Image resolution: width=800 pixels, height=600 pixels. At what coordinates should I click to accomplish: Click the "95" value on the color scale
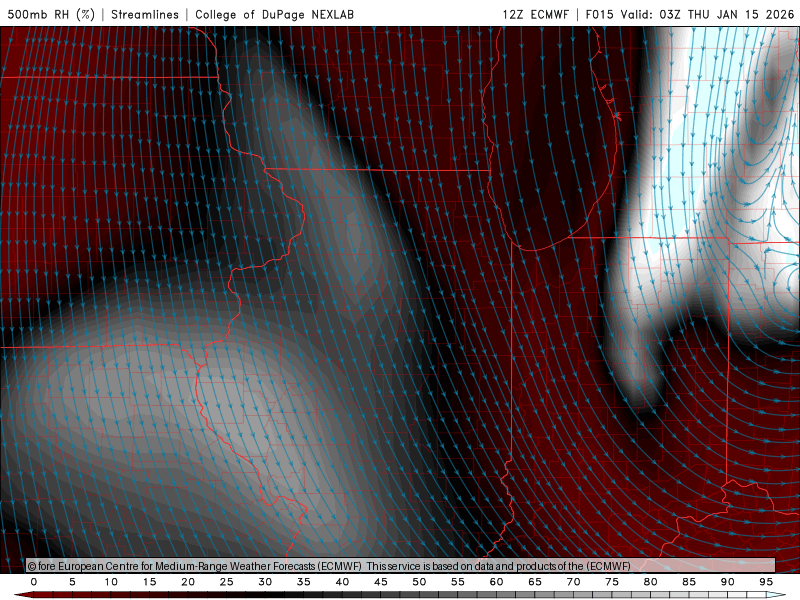click(x=766, y=582)
